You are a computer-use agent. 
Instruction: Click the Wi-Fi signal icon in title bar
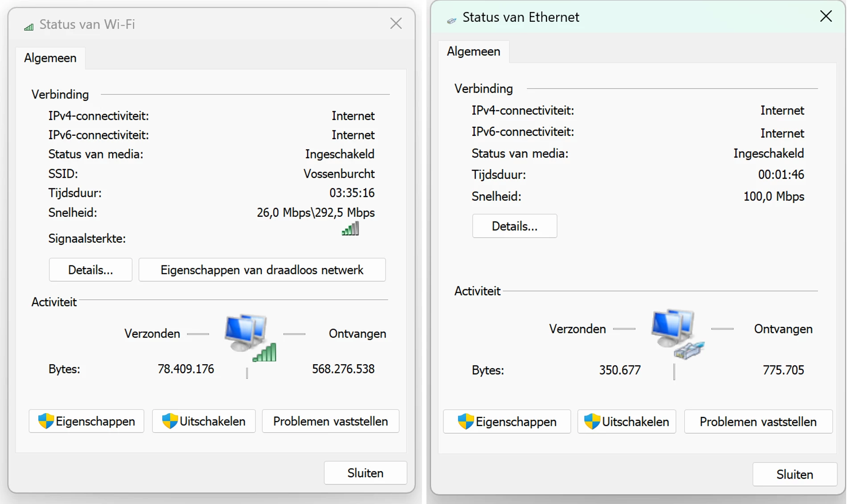[x=29, y=26]
